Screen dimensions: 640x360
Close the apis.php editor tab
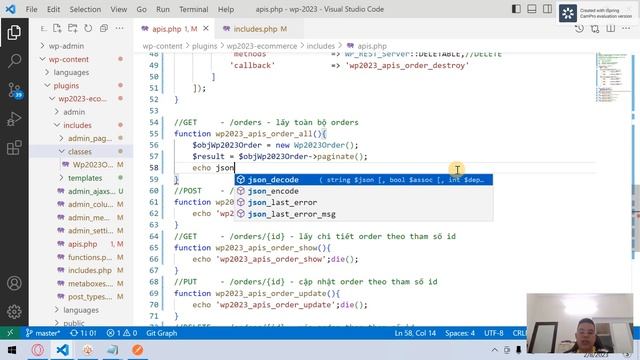206,29
